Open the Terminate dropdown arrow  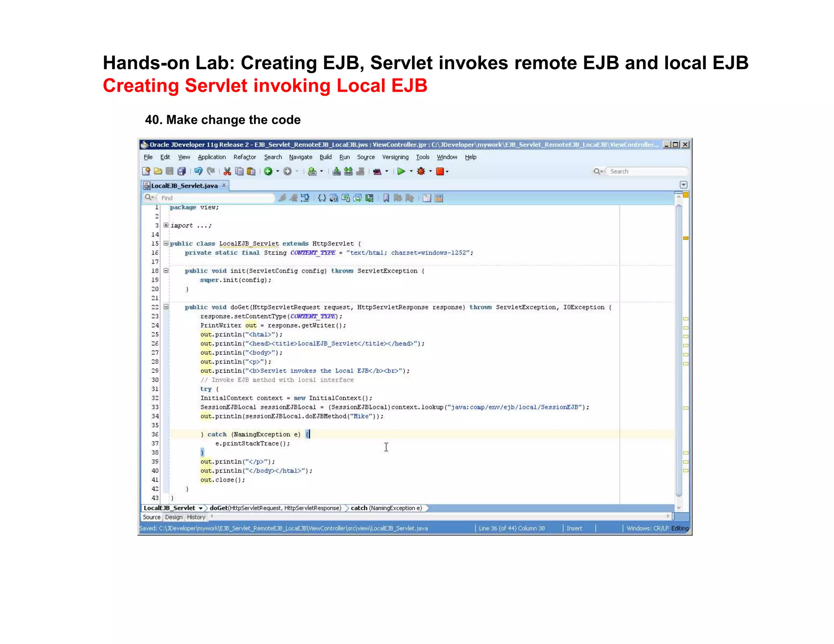pos(447,172)
